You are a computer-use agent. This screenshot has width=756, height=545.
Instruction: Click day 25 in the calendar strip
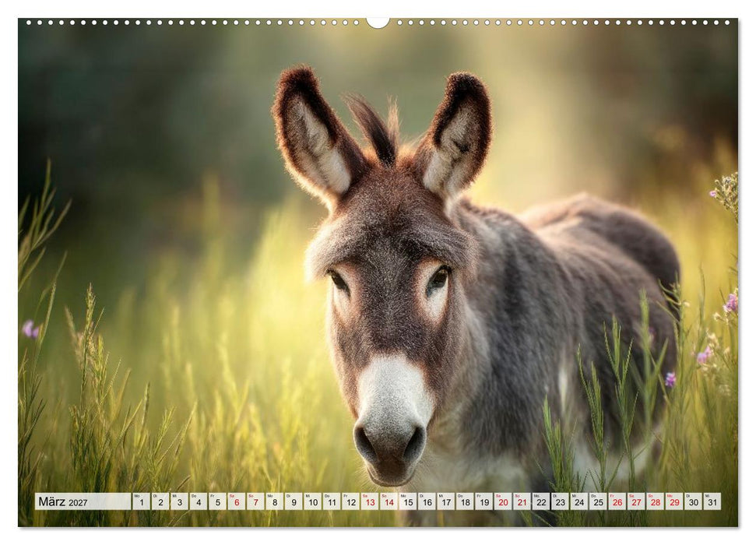tap(599, 501)
